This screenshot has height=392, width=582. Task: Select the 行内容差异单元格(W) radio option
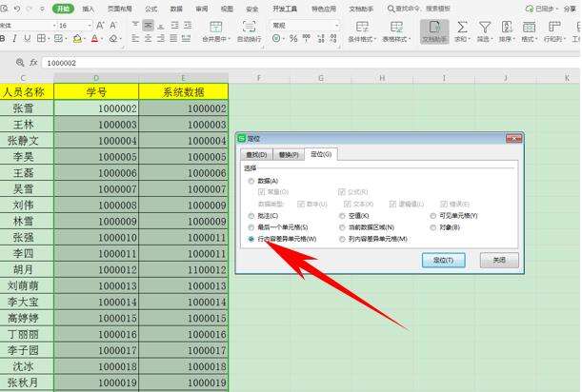[251, 239]
